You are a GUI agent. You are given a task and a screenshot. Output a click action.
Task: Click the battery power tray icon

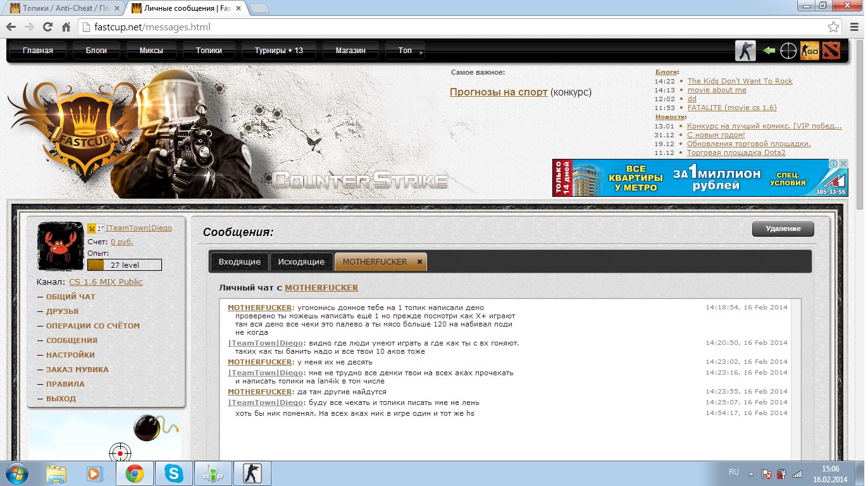tap(782, 473)
